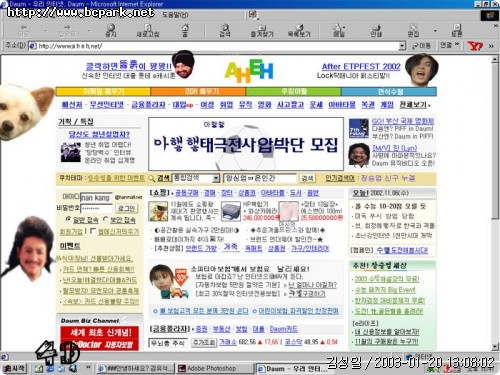Click first quick launch desktop icon
The image size is (500, 375).
click(x=39, y=369)
